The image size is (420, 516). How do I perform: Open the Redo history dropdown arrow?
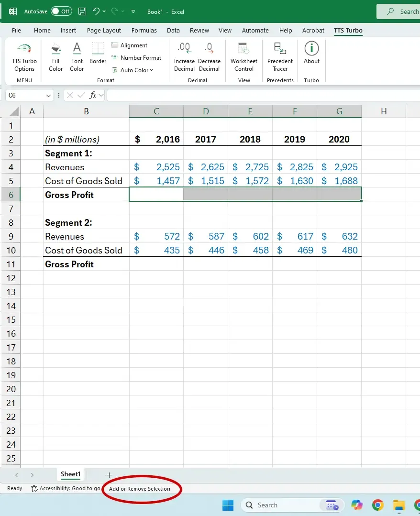(x=123, y=11)
